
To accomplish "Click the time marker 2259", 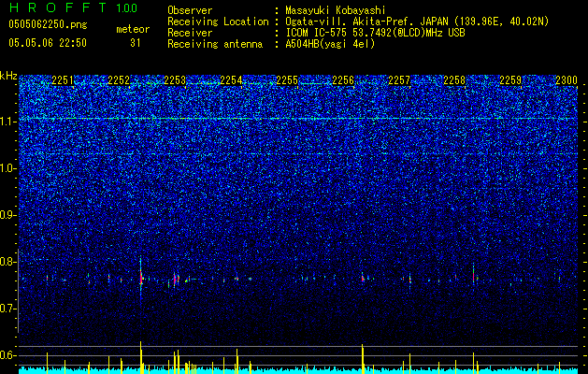I will point(510,80).
